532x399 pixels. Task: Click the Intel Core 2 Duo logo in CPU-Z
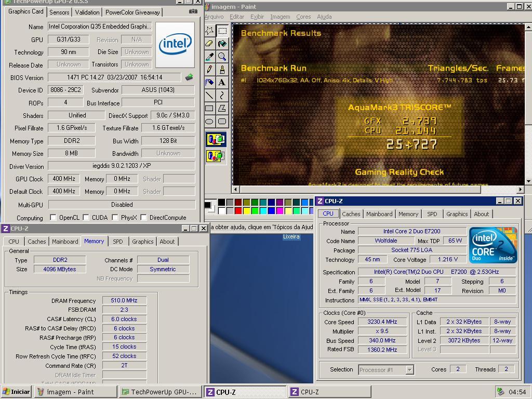tap(493, 245)
